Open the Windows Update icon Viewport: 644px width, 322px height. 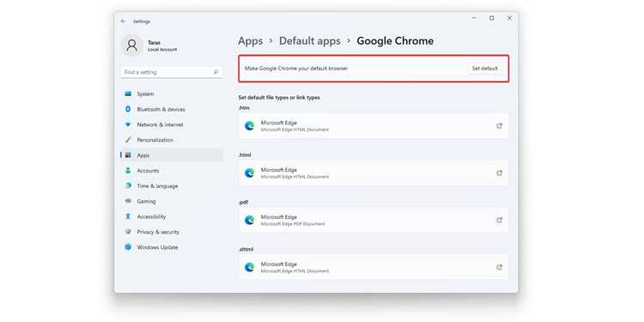click(128, 247)
